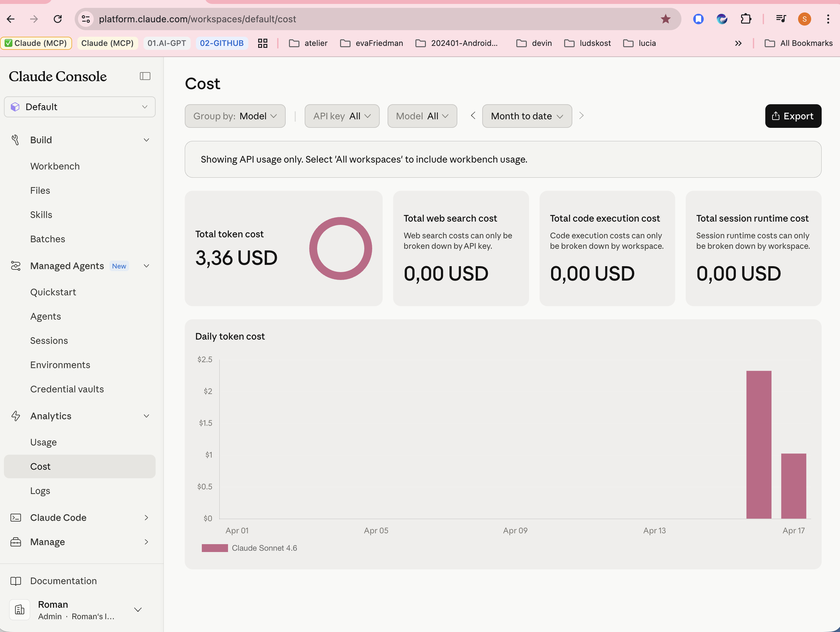840x632 pixels.
Task: Open the blue extension icon in toolbar
Action: [698, 19]
